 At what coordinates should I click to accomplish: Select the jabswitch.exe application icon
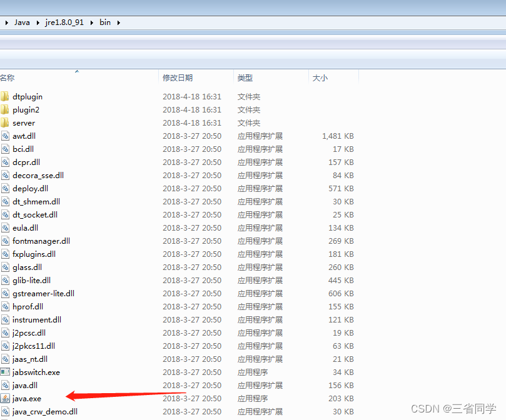[x=5, y=372]
